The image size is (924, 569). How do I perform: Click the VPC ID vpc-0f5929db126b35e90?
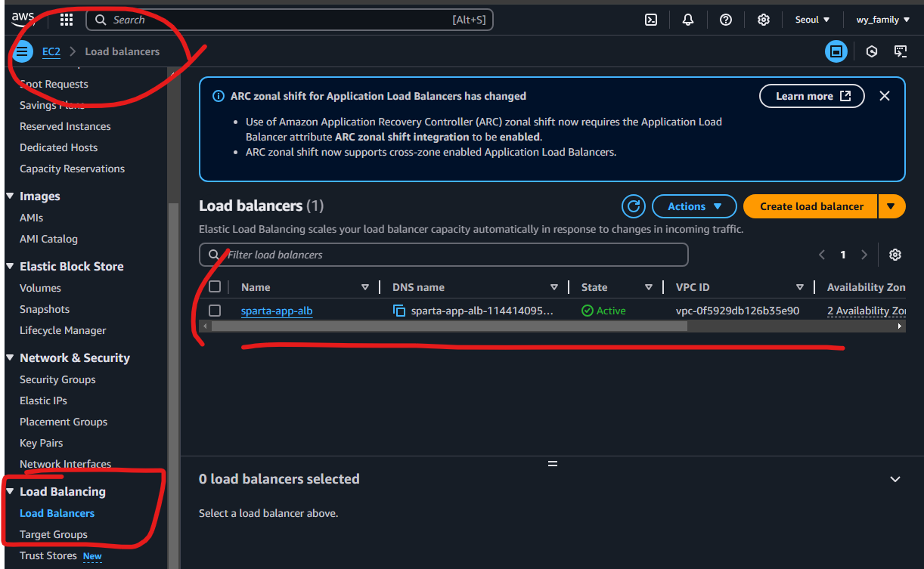pos(737,311)
